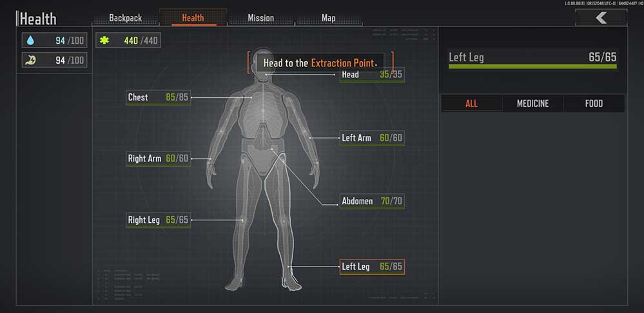This screenshot has height=313, width=644.
Task: Select the Left Arm 60/60 label
Action: point(372,138)
